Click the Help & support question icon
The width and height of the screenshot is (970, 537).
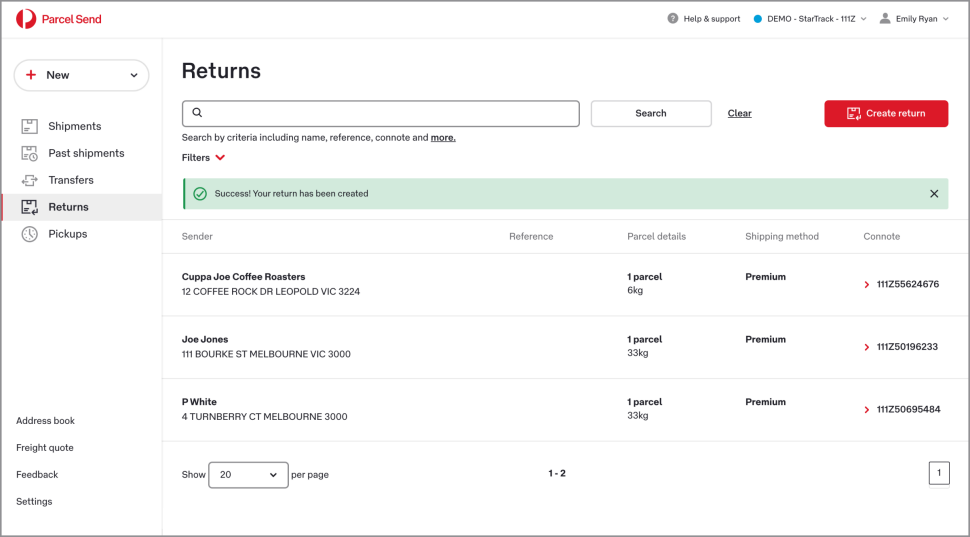tap(673, 19)
